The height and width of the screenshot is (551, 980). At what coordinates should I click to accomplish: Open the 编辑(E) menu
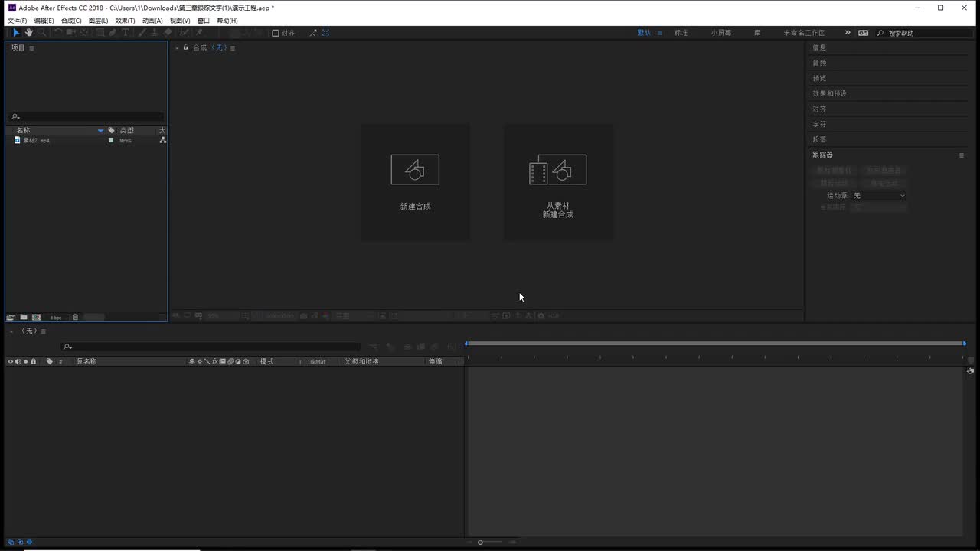pyautogui.click(x=44, y=21)
